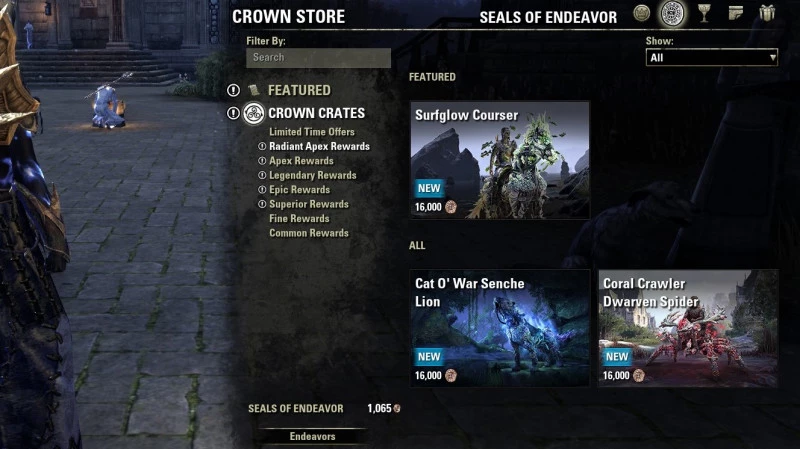Select the Surfglow Courser mount tile
800x449 pixels.
click(500, 160)
